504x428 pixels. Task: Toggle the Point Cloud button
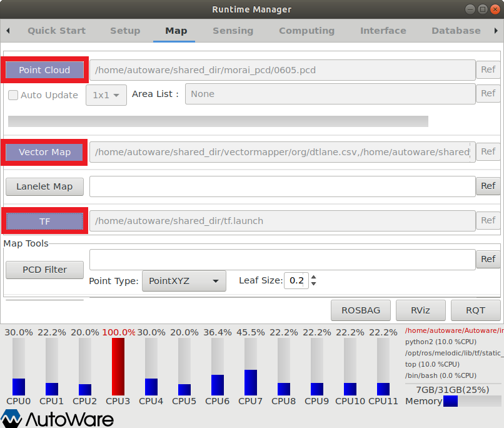point(44,70)
